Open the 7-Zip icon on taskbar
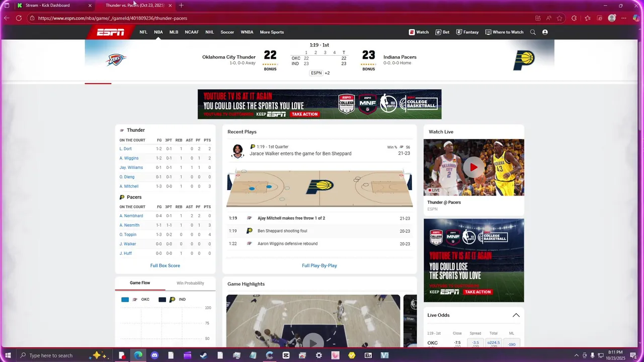 point(368,355)
